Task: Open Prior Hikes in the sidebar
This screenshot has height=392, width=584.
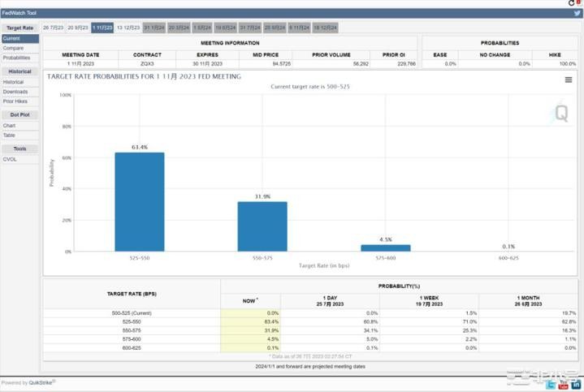Action: click(x=15, y=101)
